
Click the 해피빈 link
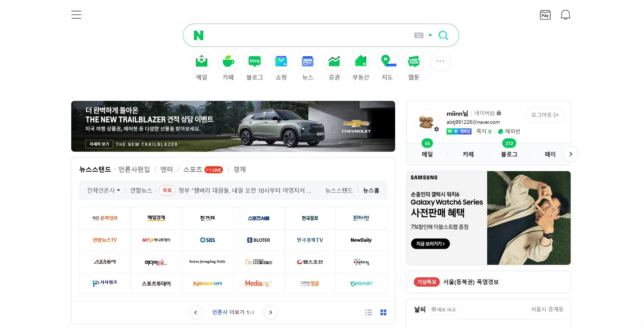(x=509, y=131)
